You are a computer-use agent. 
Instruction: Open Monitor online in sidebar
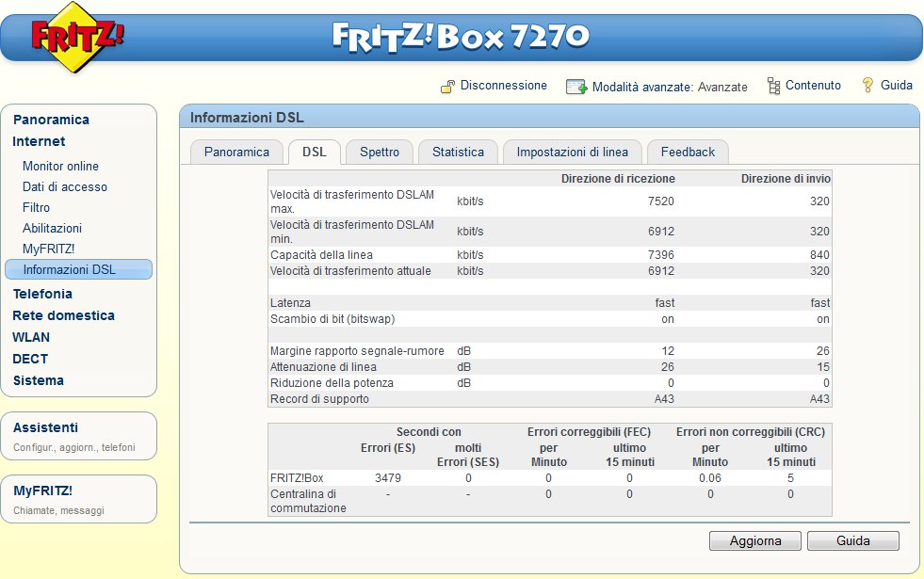(x=60, y=166)
